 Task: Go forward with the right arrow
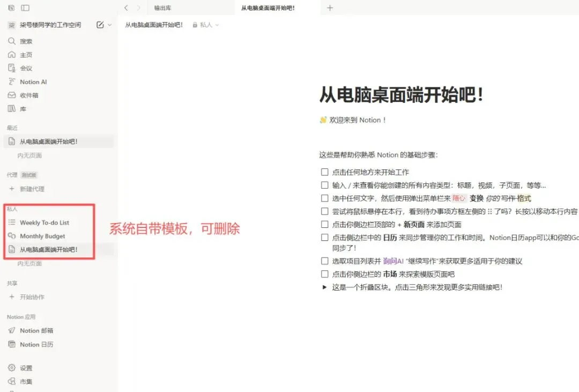138,8
